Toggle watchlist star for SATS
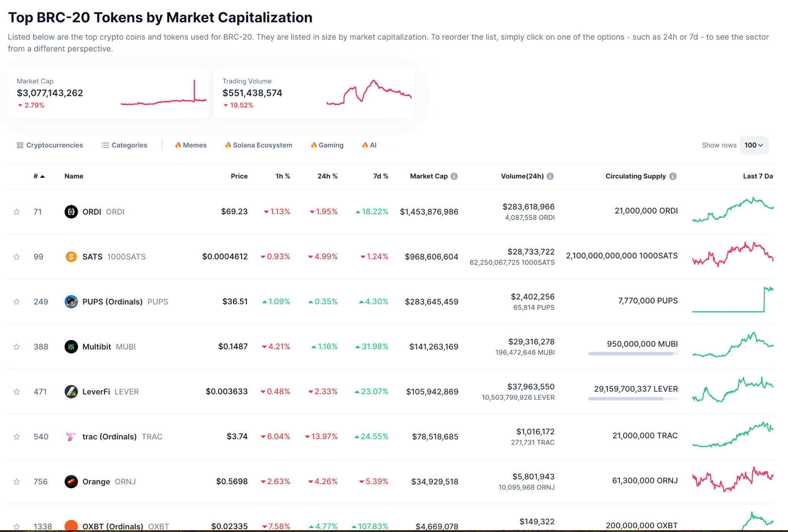 pyautogui.click(x=17, y=257)
